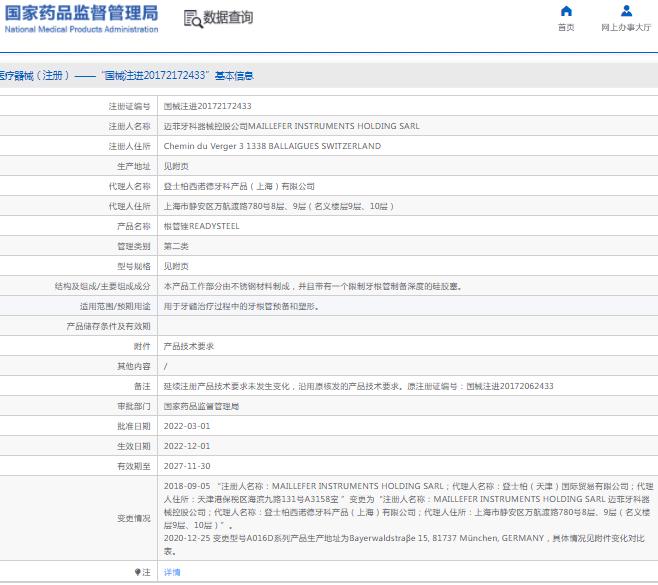Image resolution: width=658 pixels, height=585 pixels.
Task: Click 见附页 in the 型号规格 row
Action: [176, 266]
